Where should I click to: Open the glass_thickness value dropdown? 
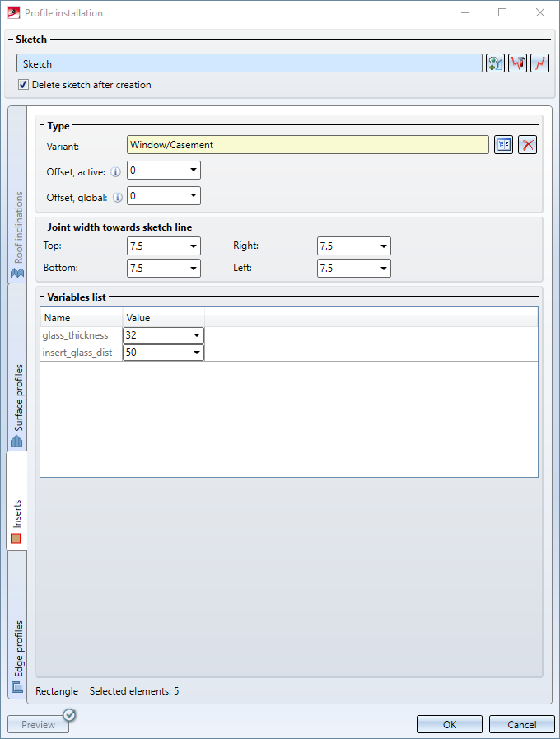196,335
